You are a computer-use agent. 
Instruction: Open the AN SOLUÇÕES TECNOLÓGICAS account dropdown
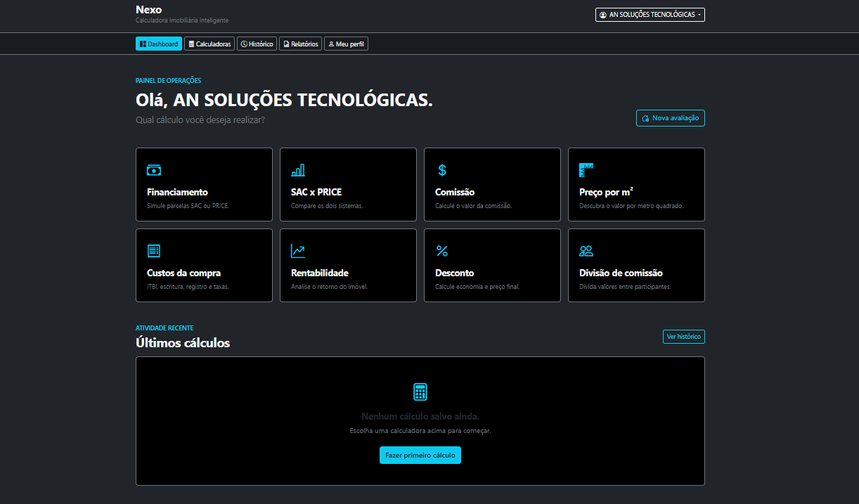coord(650,15)
